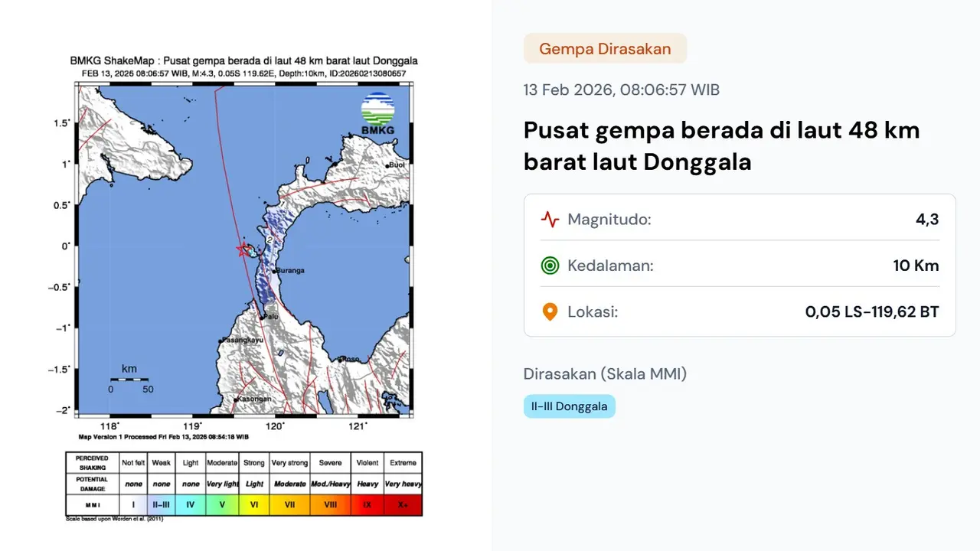Image resolution: width=980 pixels, height=551 pixels.
Task: Click the Palu city label on map
Action: click(x=270, y=316)
